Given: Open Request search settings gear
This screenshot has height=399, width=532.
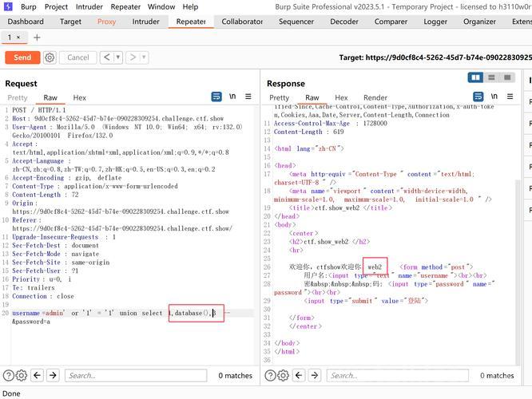Looking at the screenshot, I should [22, 376].
